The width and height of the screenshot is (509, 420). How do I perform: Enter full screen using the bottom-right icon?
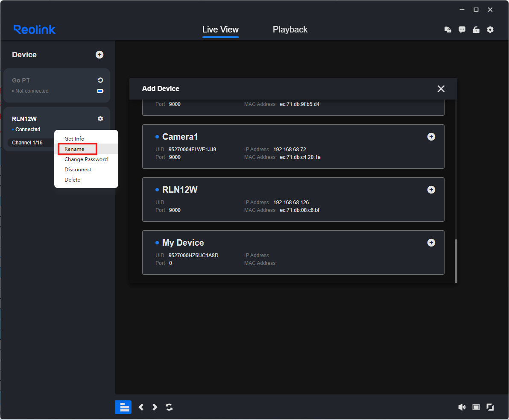490,407
